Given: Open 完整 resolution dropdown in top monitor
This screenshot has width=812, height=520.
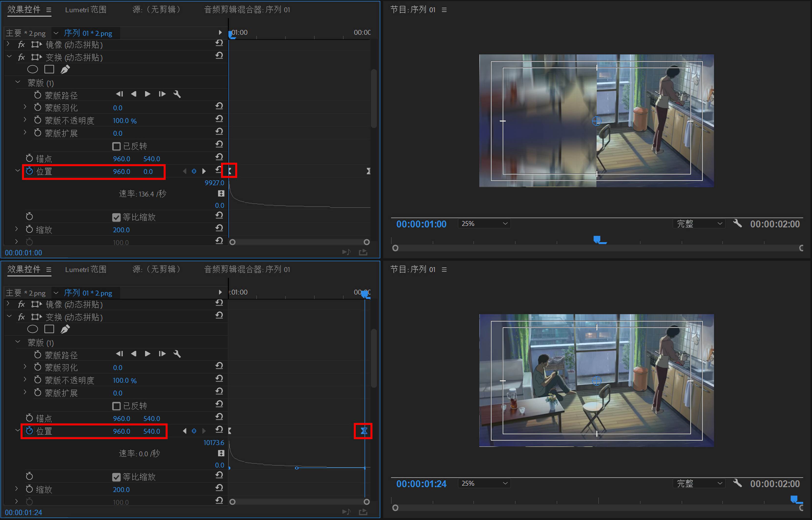Looking at the screenshot, I should (699, 223).
